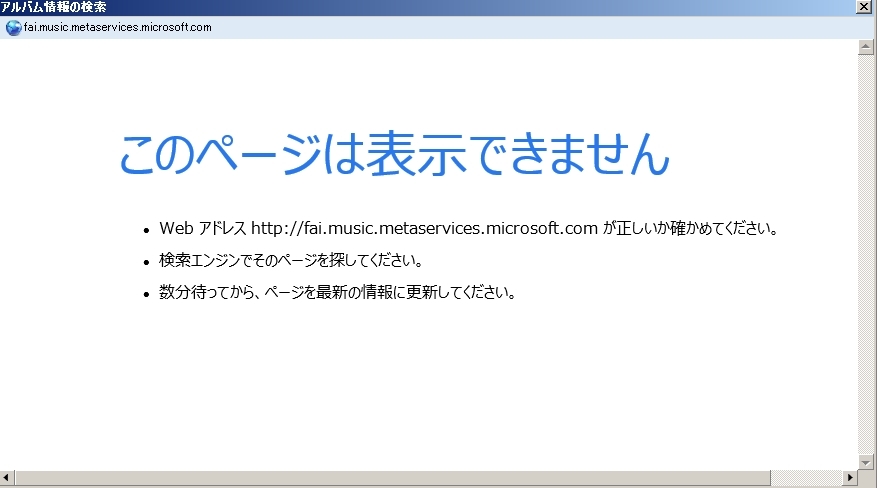The height and width of the screenshot is (488, 877).
Task: Click the heading このページは表示できません
Action: point(393,155)
